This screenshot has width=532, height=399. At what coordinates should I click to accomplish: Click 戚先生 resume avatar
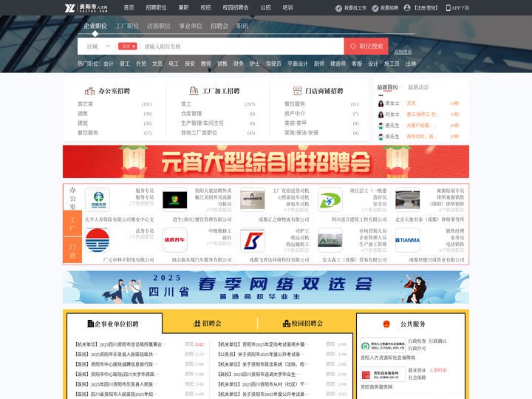(381, 137)
